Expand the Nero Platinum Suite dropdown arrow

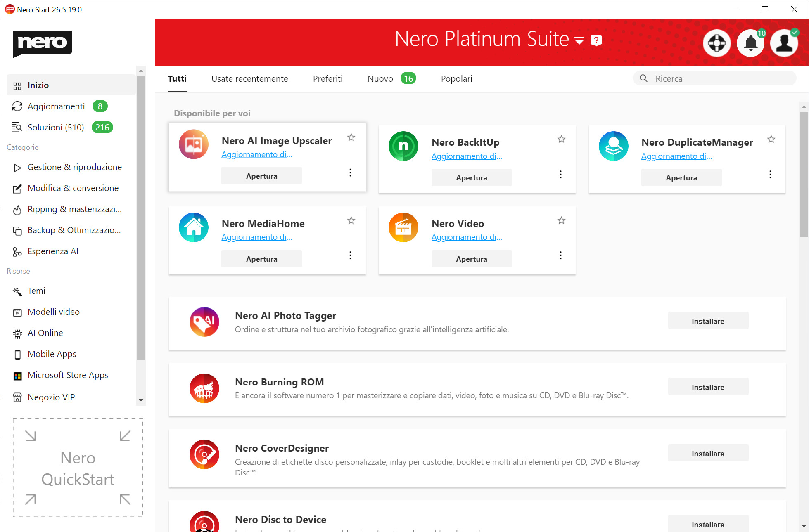pyautogui.click(x=579, y=40)
